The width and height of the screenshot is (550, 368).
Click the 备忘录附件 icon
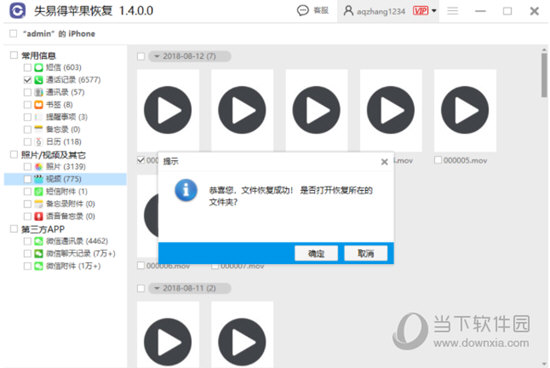pos(39,204)
